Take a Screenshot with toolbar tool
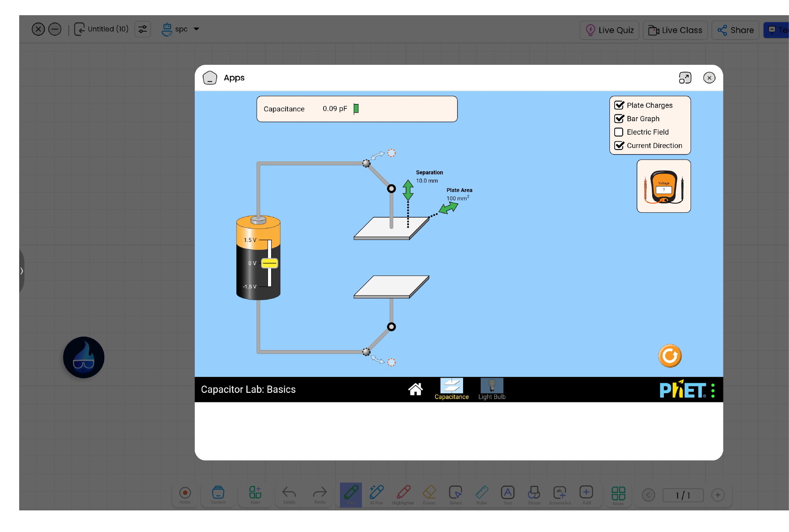 (560, 495)
